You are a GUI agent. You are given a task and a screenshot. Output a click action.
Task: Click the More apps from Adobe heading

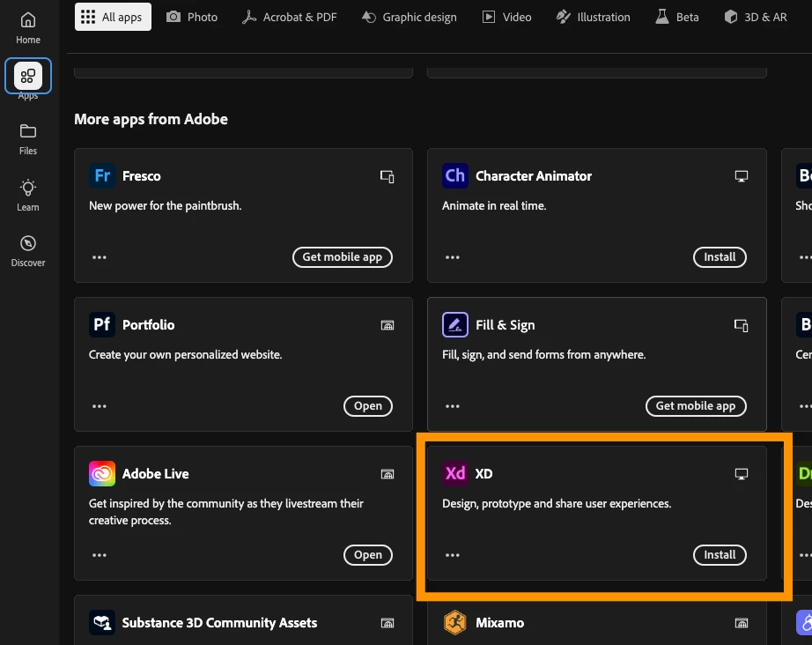(x=151, y=119)
